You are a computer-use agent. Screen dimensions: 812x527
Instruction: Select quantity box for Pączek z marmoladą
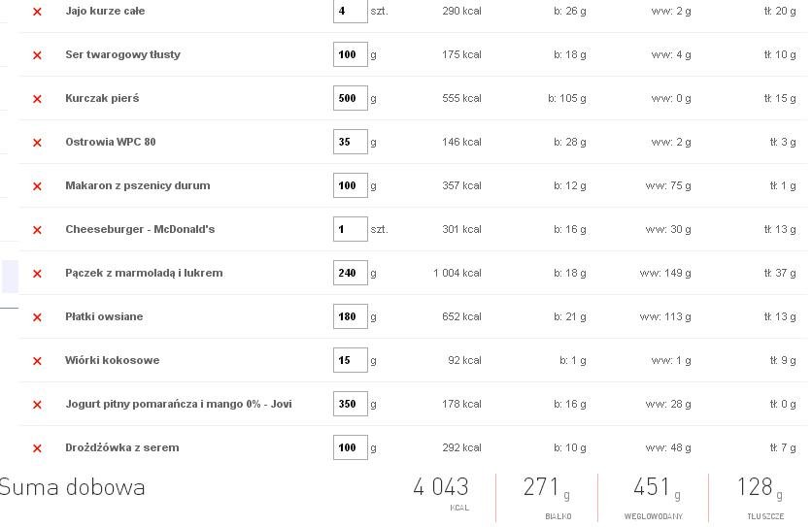(x=351, y=273)
